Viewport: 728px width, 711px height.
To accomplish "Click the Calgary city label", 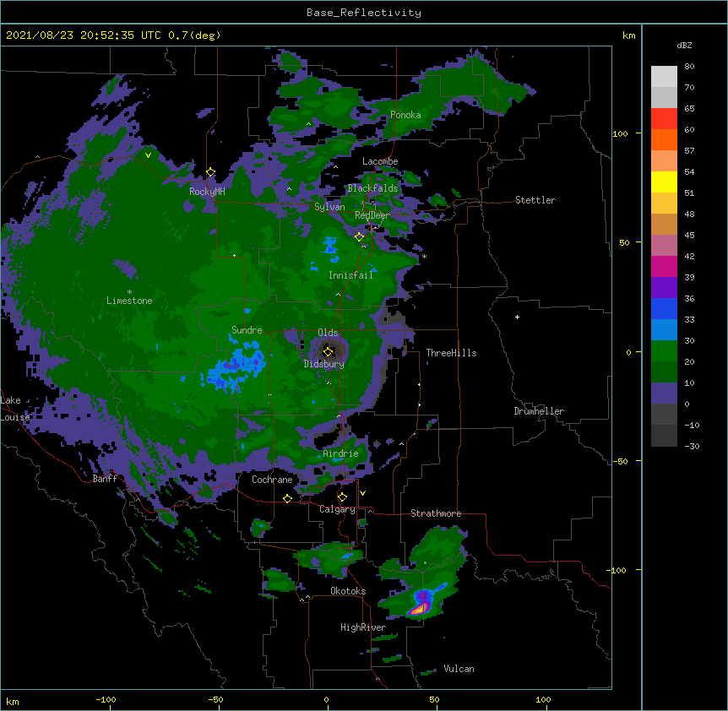I will 337,509.
